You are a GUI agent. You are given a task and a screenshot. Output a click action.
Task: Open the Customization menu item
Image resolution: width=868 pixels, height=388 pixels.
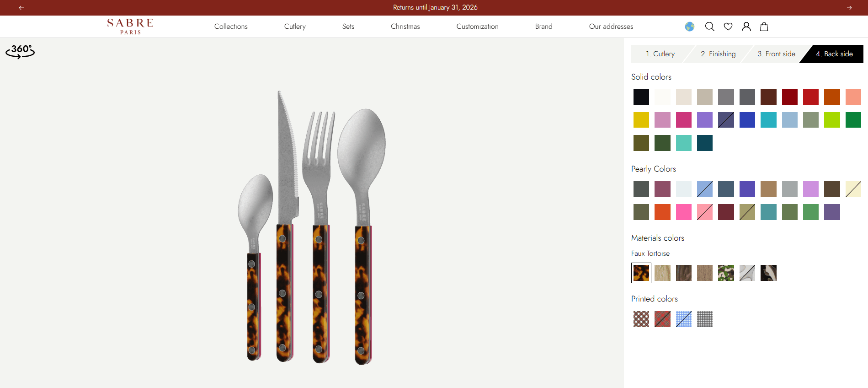[x=477, y=27]
